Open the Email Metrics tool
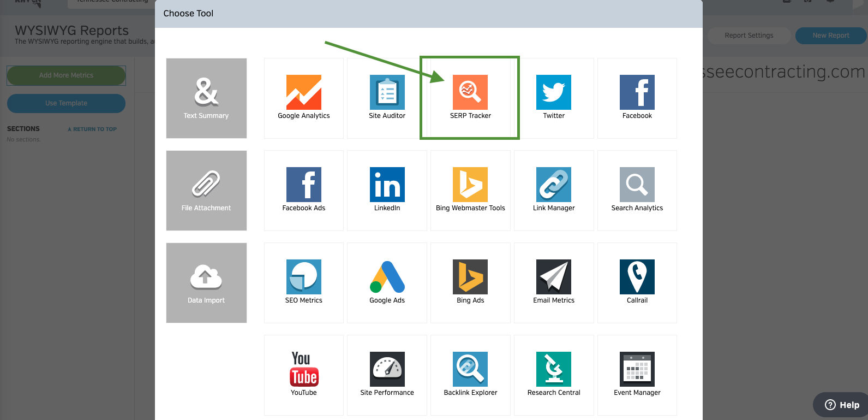The height and width of the screenshot is (420, 868). [x=554, y=283]
